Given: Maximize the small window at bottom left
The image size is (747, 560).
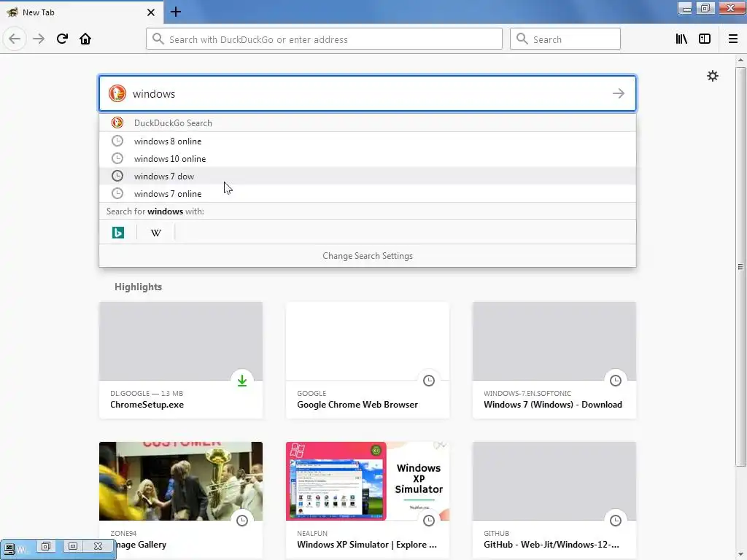Looking at the screenshot, I should pos(72,546).
